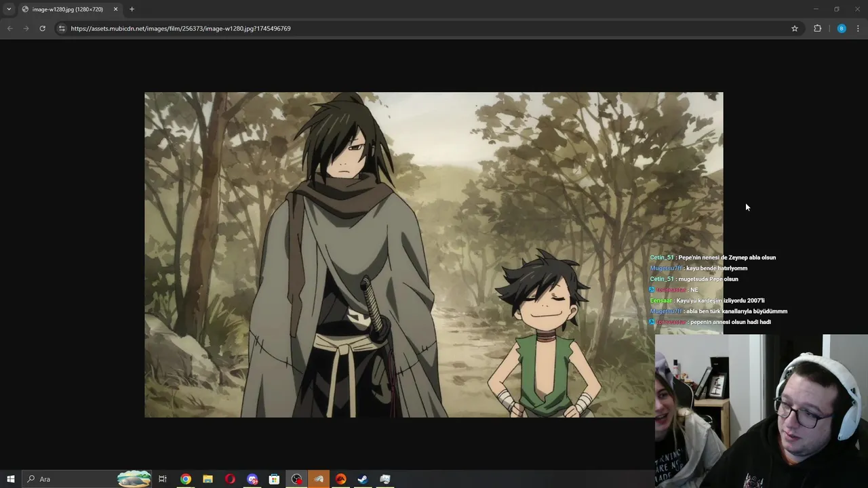Restore down the Chrome window
The image size is (868, 488).
pyautogui.click(x=837, y=9)
